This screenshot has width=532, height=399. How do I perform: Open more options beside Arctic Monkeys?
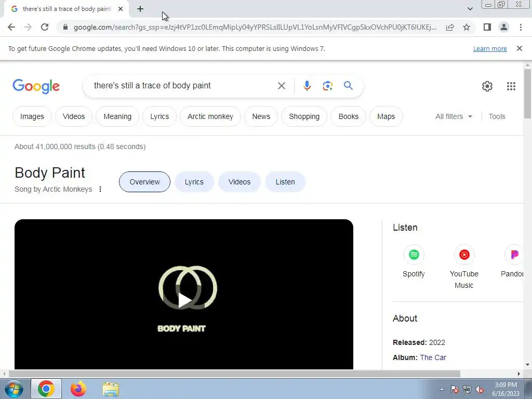(100, 189)
